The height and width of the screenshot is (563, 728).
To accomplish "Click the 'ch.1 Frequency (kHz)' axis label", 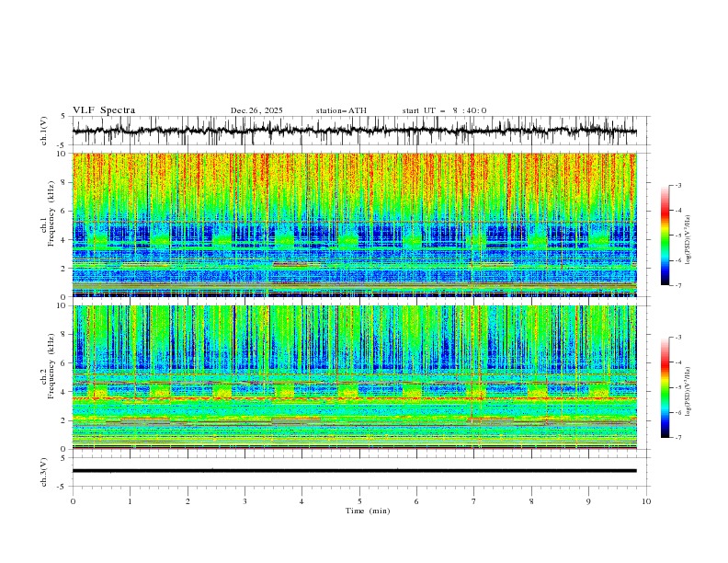I will point(48,212).
